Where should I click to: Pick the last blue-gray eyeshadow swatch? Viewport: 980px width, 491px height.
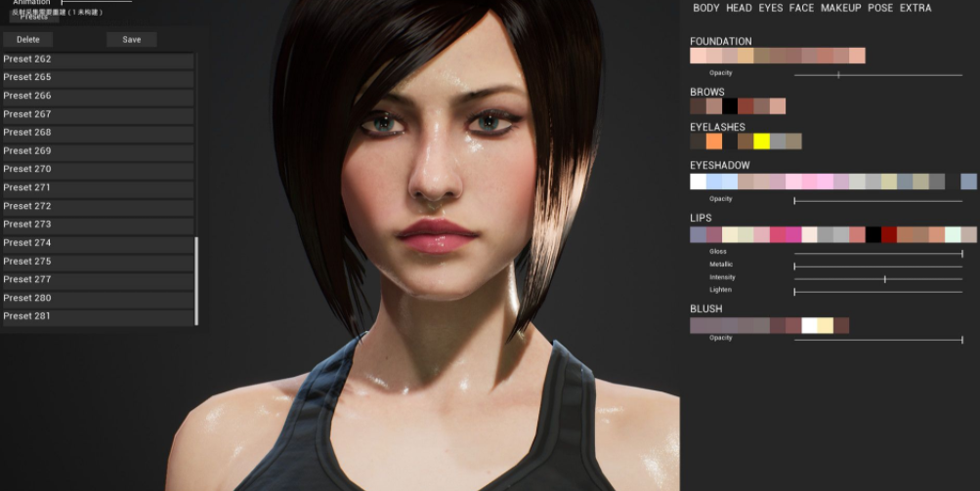[968, 182]
